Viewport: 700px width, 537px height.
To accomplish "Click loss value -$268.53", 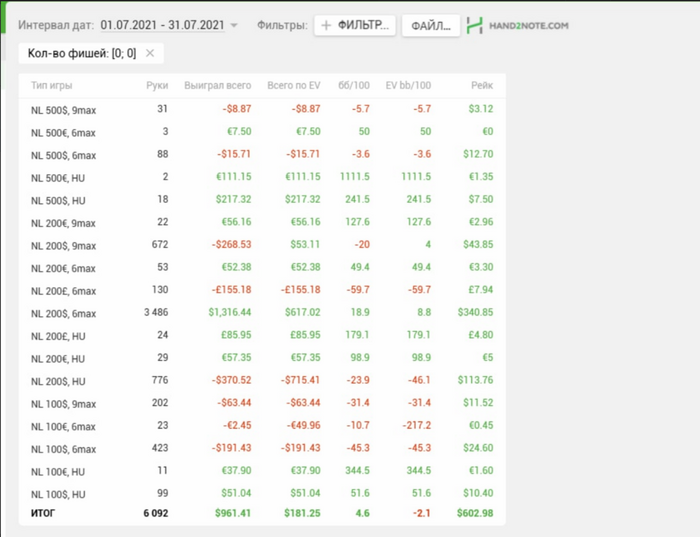I will coord(231,244).
